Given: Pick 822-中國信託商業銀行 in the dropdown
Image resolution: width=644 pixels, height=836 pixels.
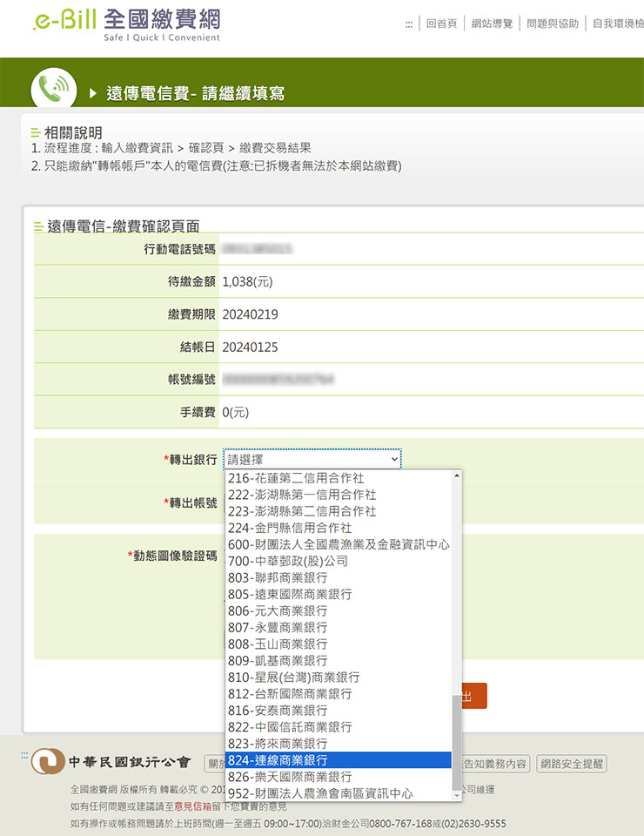Looking at the screenshot, I should pyautogui.click(x=339, y=726).
